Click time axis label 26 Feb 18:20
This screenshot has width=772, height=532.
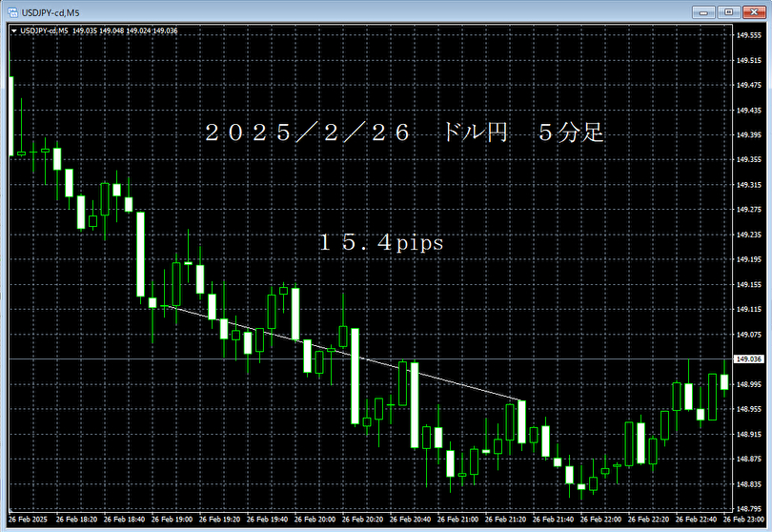pyautogui.click(x=76, y=520)
